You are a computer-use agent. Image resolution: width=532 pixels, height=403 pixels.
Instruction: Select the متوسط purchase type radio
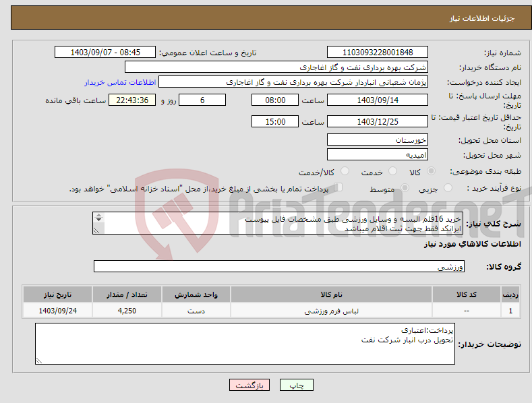(x=405, y=187)
